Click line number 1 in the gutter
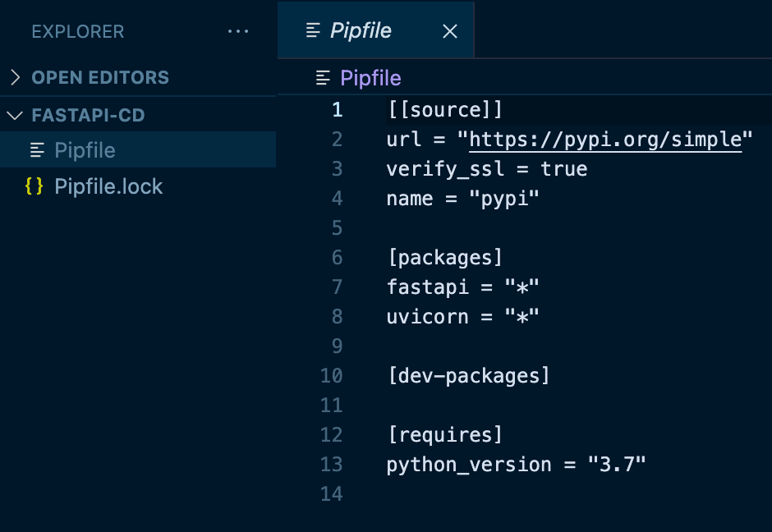 pos(337,110)
